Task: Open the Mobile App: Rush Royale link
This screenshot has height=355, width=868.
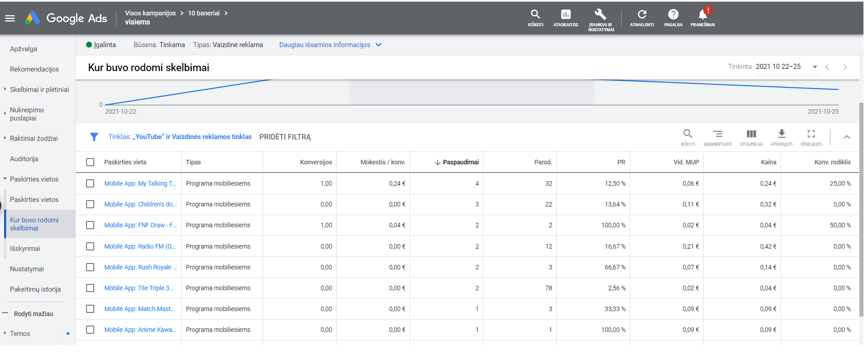Action: pyautogui.click(x=140, y=267)
